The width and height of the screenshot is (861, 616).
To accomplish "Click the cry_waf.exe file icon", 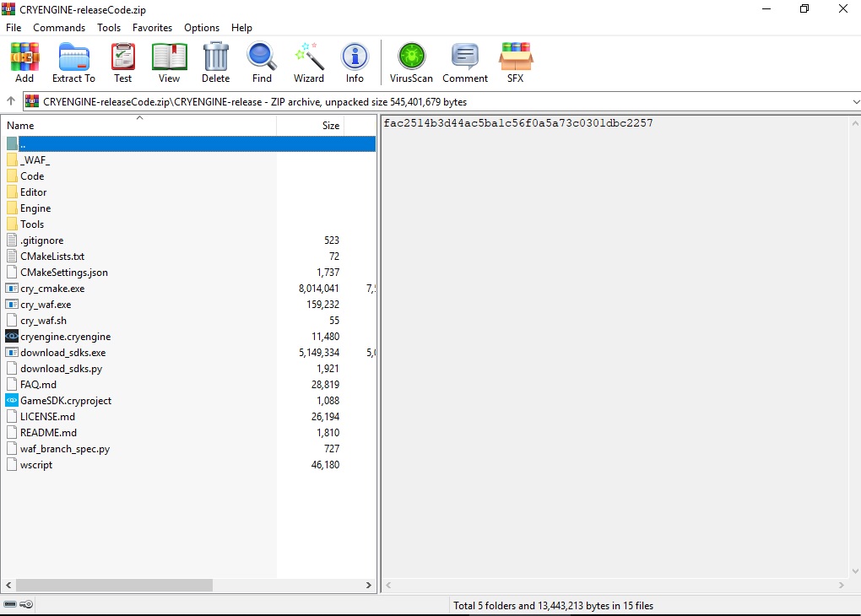I will click(x=12, y=304).
